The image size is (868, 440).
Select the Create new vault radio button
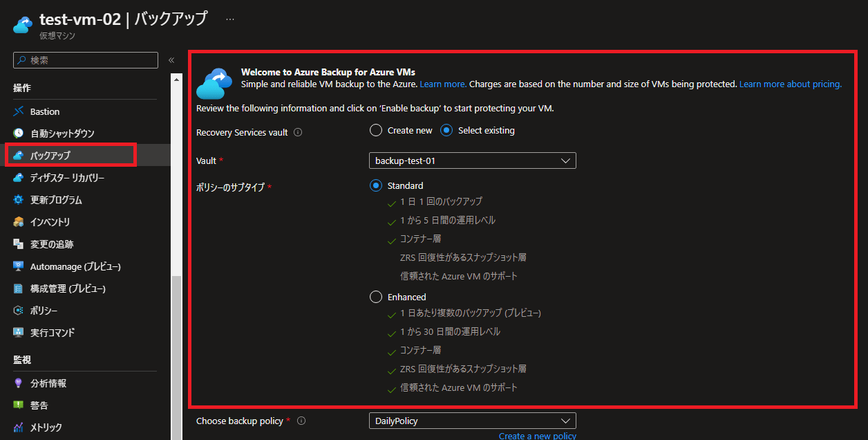pyautogui.click(x=376, y=130)
